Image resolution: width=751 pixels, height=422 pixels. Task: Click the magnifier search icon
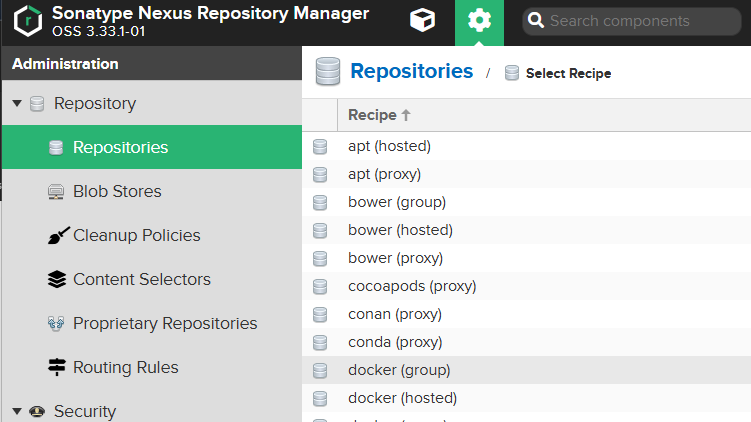click(535, 21)
